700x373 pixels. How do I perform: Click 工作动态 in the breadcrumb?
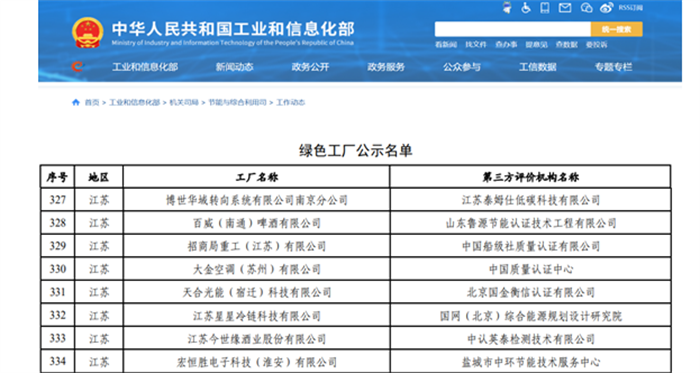click(x=290, y=102)
